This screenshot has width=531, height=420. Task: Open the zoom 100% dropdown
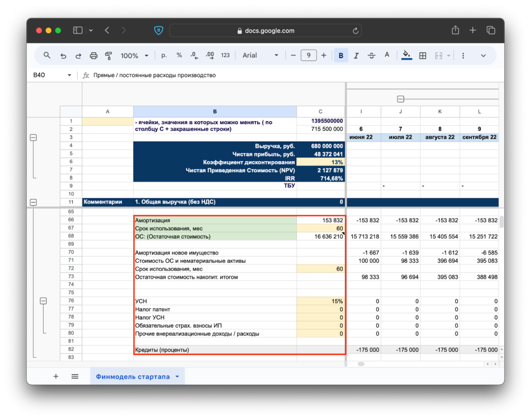[x=134, y=55]
